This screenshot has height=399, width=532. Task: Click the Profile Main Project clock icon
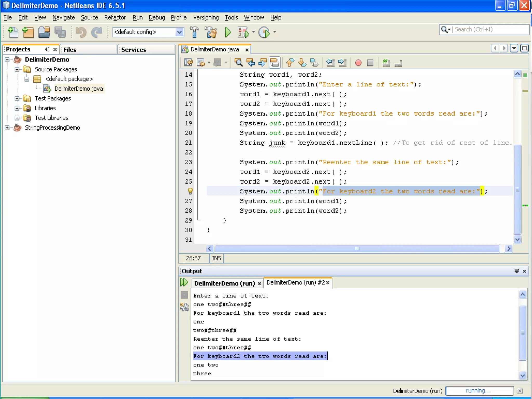click(264, 32)
